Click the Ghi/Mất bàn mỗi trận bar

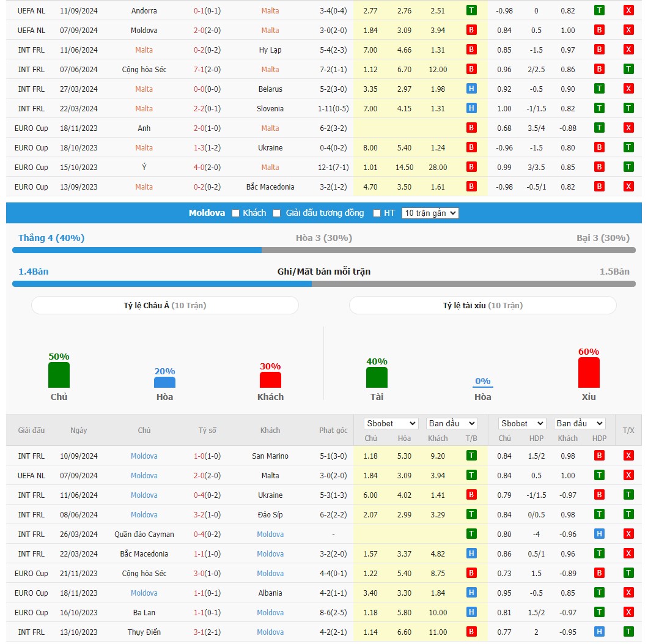coord(324,284)
